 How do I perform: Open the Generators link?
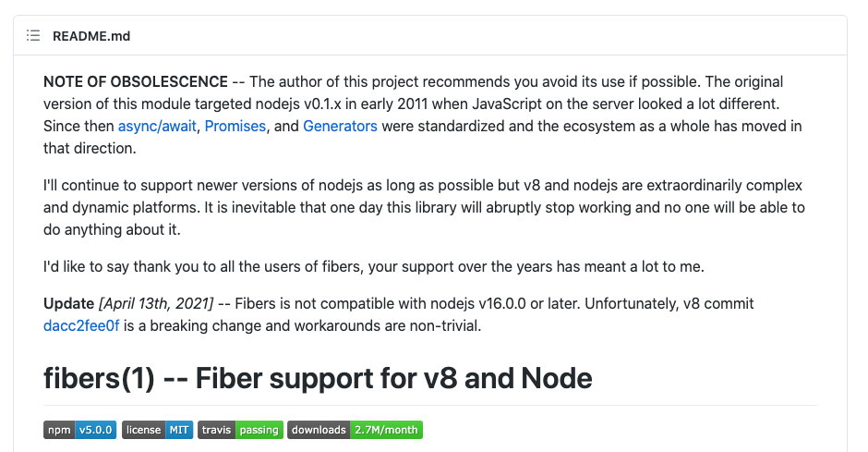tap(340, 127)
